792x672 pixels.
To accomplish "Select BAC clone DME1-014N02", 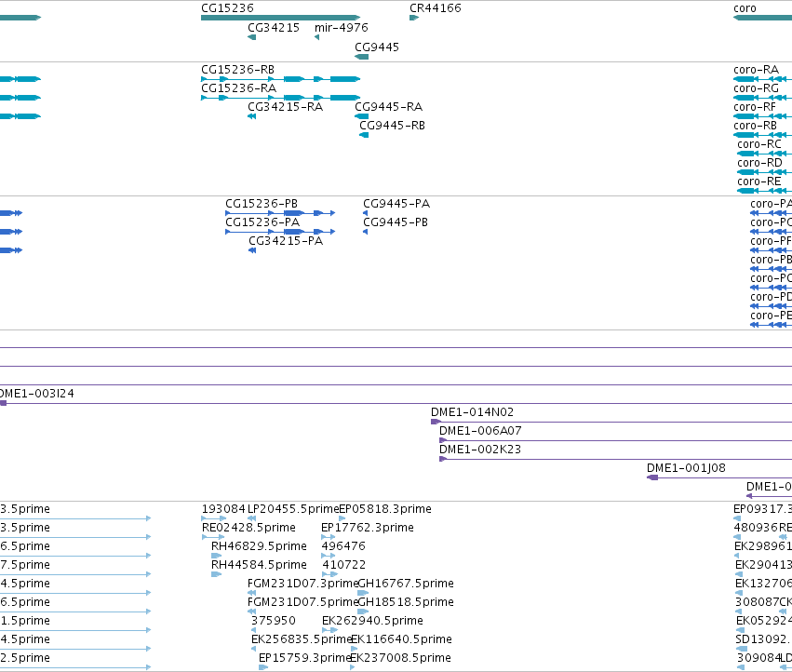I will pos(611,422).
